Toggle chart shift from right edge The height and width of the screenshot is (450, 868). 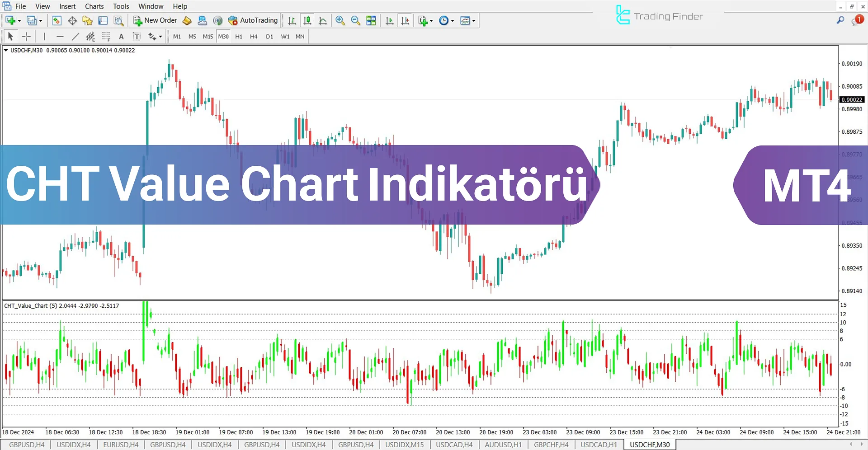coord(405,20)
